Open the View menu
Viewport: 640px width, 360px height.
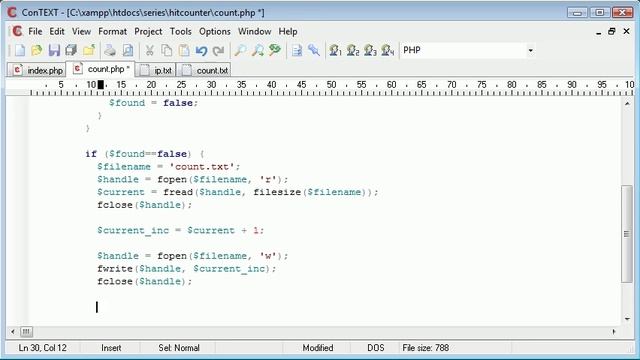pos(81,31)
